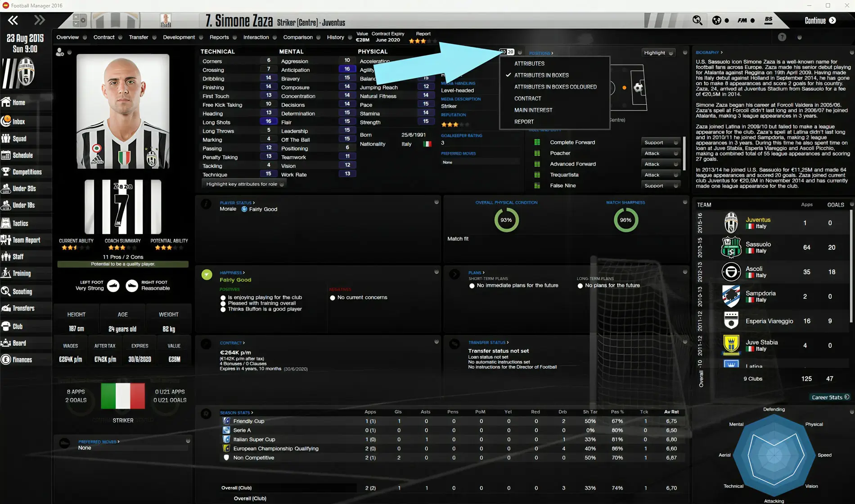Click the team history panel scrollbar
This screenshot has height=504, width=855.
coord(851,265)
